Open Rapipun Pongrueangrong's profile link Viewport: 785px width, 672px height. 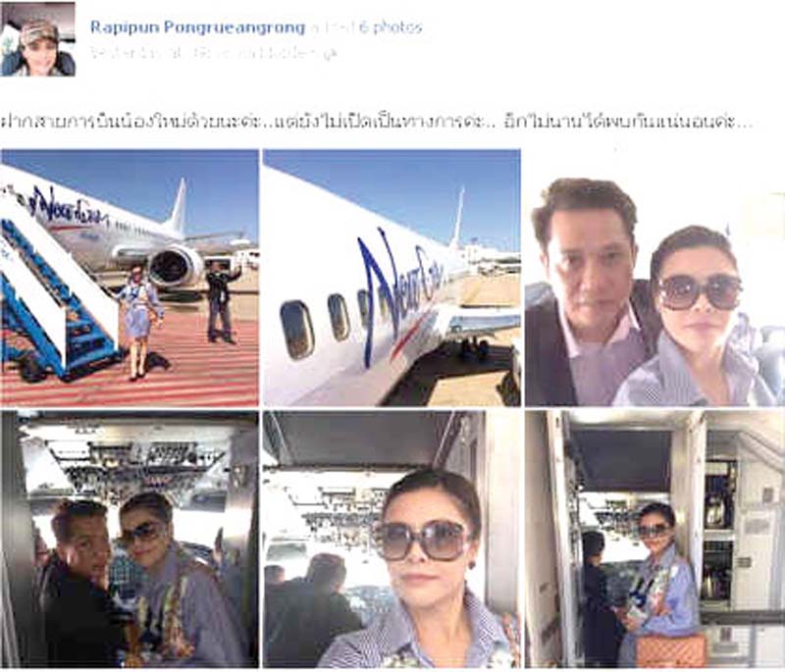[x=198, y=27]
